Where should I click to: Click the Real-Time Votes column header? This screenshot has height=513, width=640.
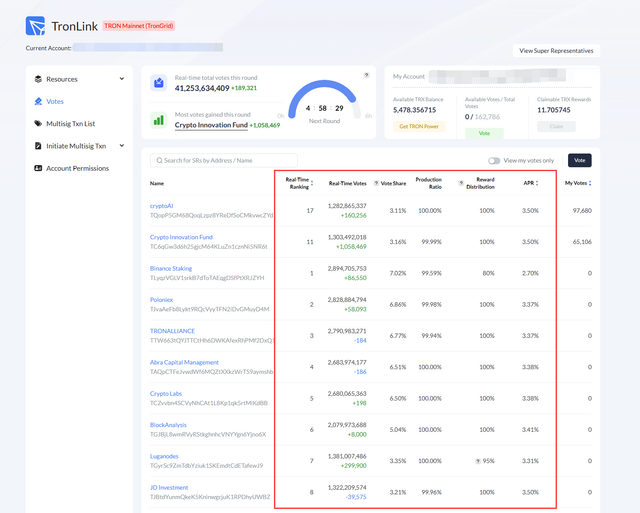click(x=347, y=183)
